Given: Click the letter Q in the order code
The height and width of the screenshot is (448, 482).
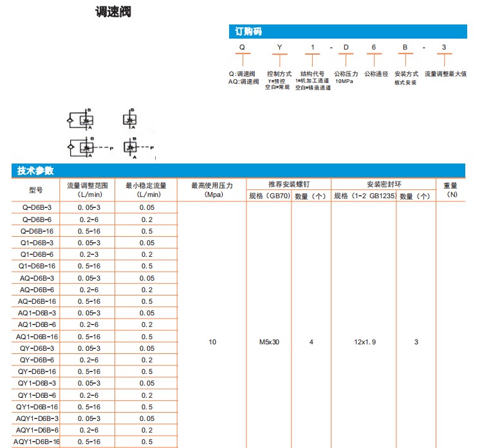Looking at the screenshot, I should 241,48.
